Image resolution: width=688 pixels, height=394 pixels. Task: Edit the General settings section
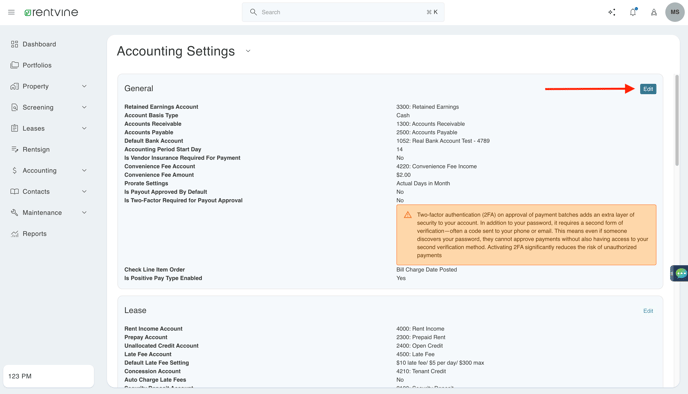pyautogui.click(x=648, y=89)
